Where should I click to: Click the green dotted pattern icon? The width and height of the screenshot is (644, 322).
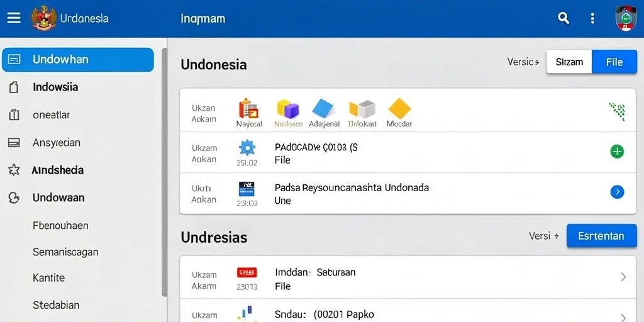(x=617, y=112)
